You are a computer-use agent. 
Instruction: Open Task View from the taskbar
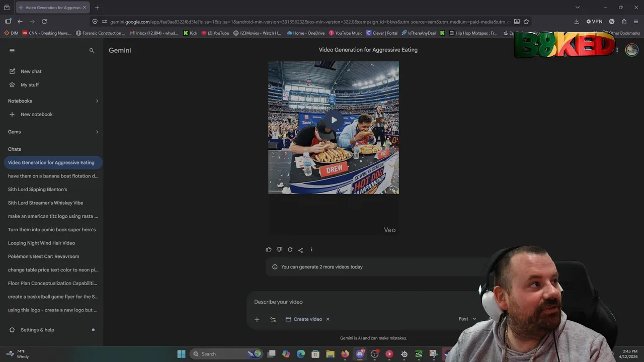(272, 354)
